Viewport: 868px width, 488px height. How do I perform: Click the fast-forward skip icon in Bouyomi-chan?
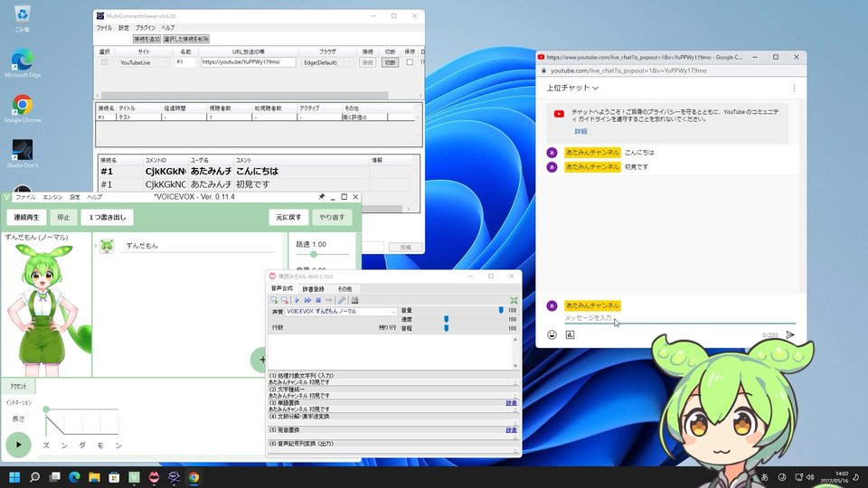point(307,300)
